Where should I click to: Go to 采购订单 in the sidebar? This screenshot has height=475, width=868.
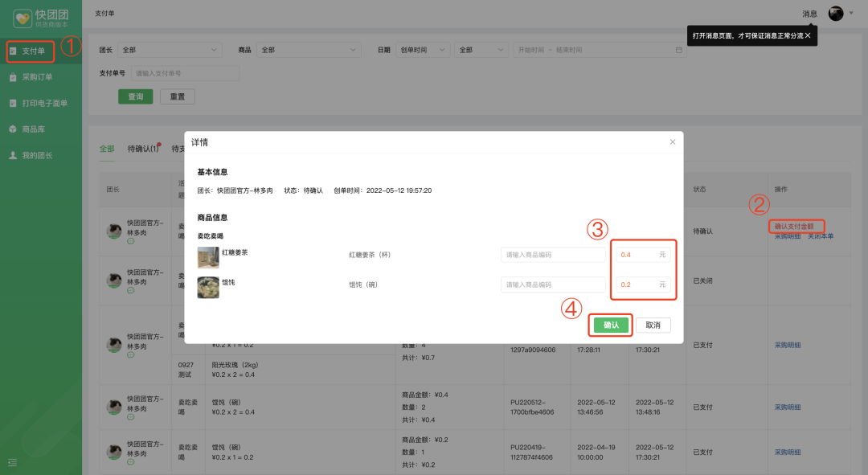coord(36,77)
